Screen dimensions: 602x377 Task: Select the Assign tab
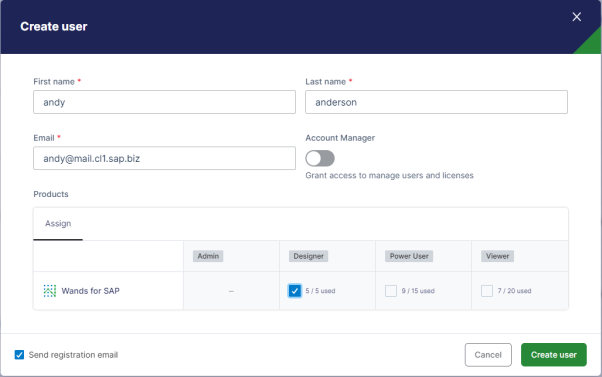58,223
